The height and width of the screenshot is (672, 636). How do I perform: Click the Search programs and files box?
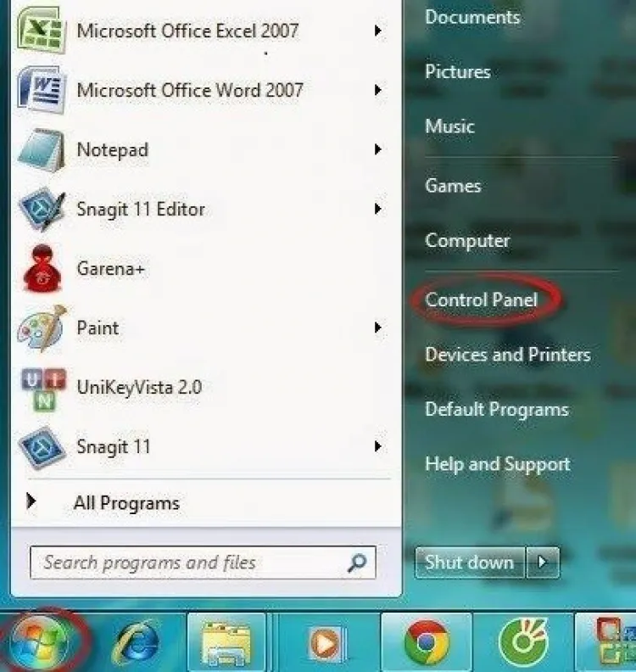pyautogui.click(x=203, y=563)
